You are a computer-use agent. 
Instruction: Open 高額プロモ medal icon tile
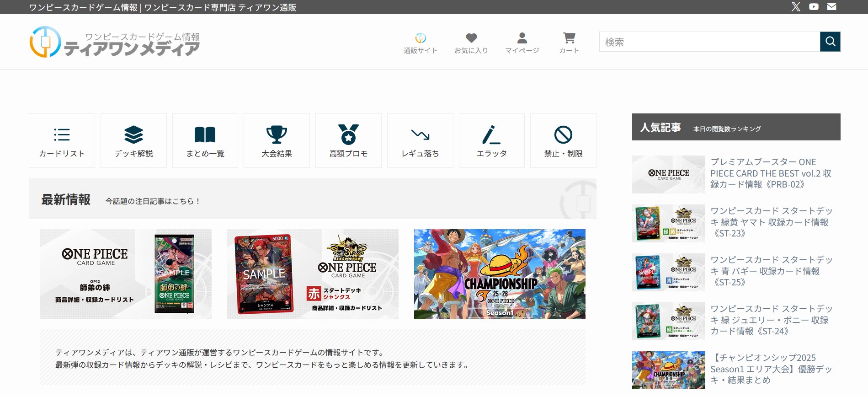point(348,141)
